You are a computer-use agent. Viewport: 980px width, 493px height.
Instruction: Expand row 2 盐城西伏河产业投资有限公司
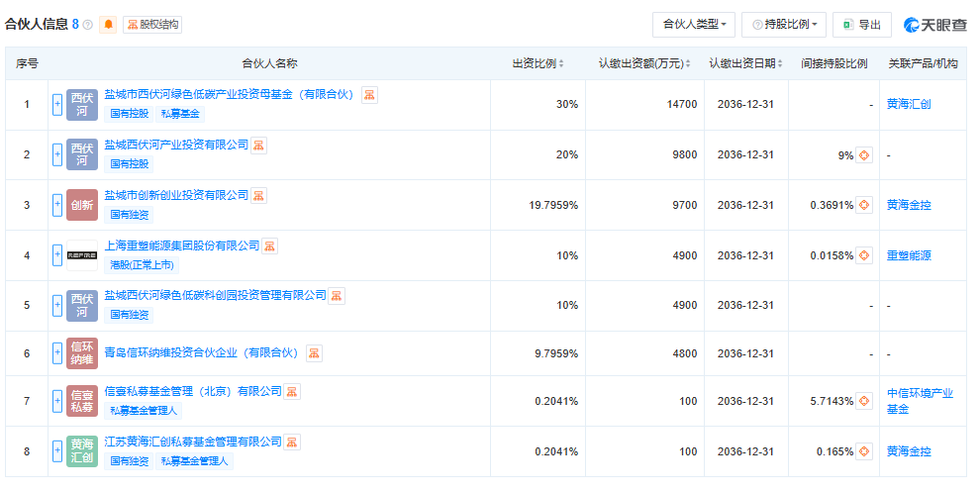pyautogui.click(x=56, y=154)
